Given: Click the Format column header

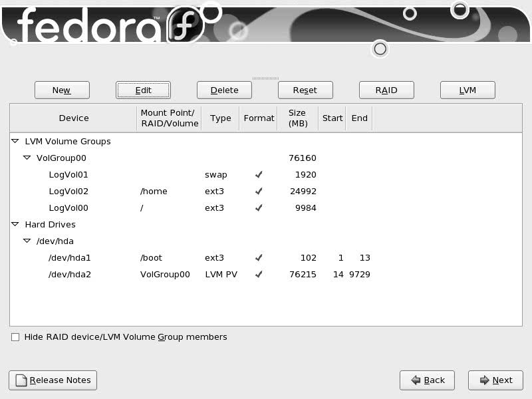Looking at the screenshot, I should point(259,118).
